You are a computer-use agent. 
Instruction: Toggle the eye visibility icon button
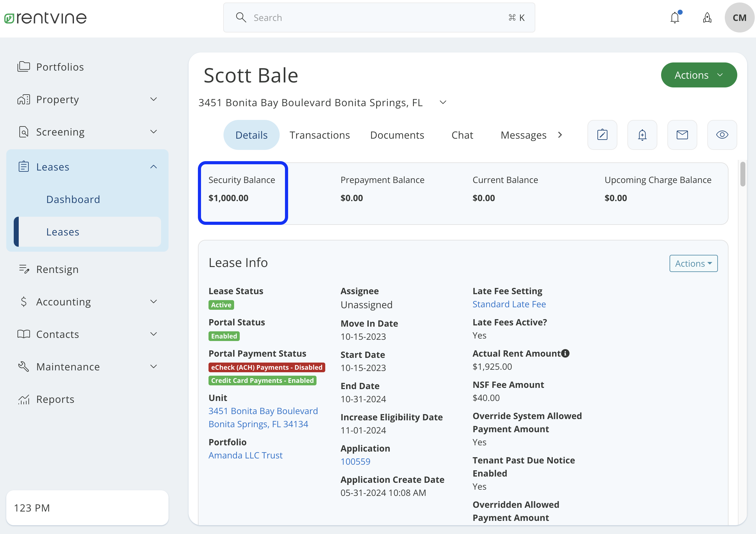[722, 135]
